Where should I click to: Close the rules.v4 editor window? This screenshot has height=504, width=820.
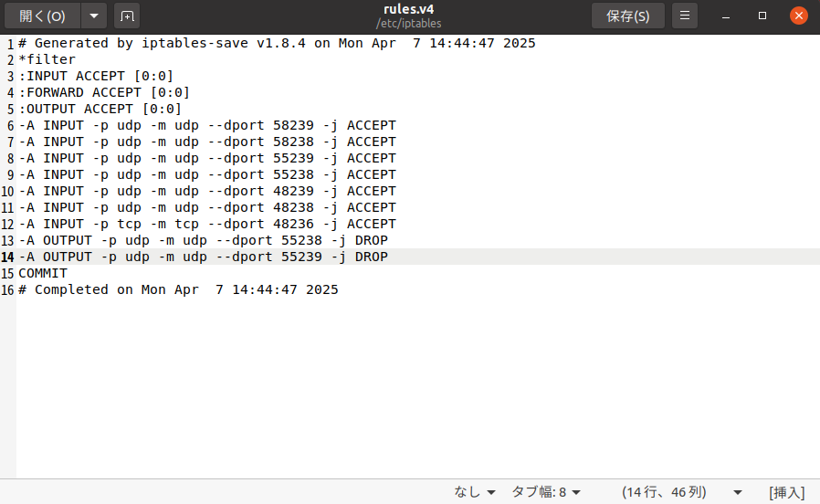pyautogui.click(x=799, y=16)
